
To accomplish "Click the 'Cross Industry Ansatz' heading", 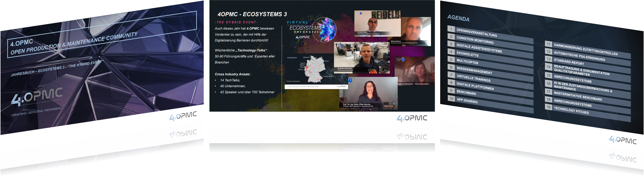I will click(233, 74).
